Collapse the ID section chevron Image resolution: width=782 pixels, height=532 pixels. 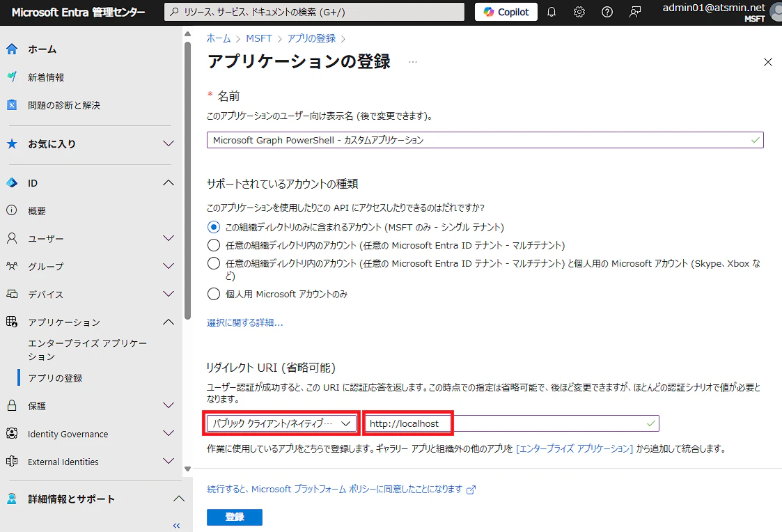[169, 183]
